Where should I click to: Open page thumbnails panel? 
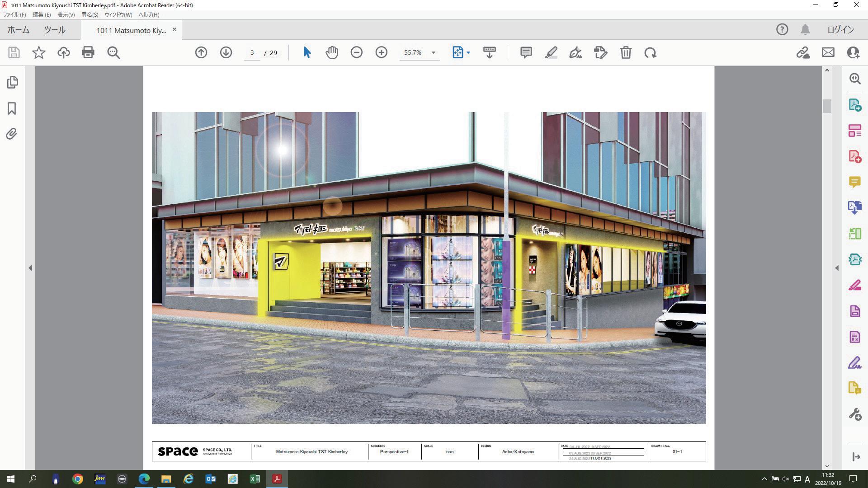tap(12, 82)
